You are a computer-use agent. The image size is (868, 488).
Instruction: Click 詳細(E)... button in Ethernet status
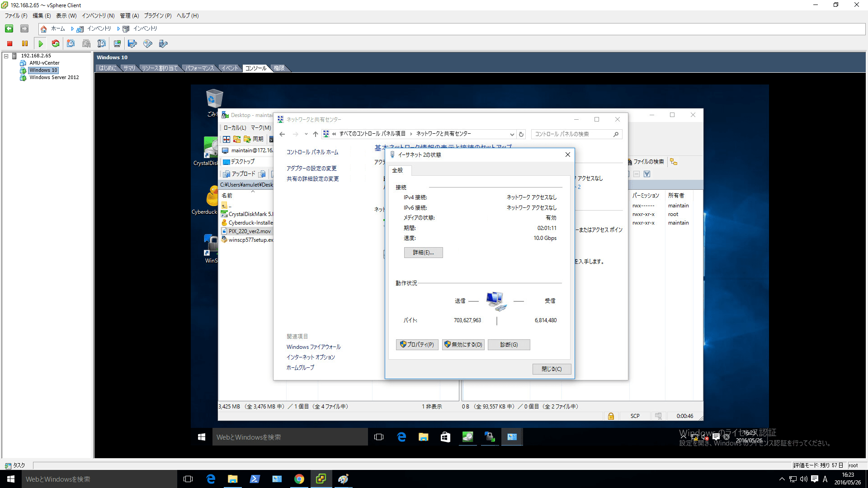tap(424, 253)
